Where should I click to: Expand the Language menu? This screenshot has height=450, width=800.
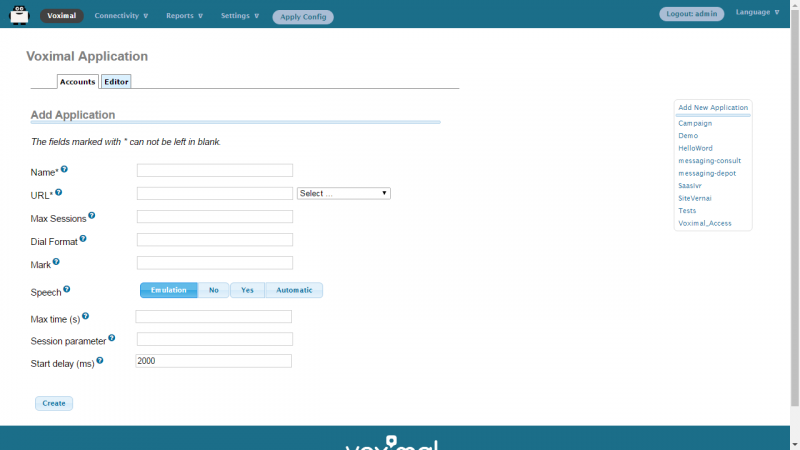757,12
